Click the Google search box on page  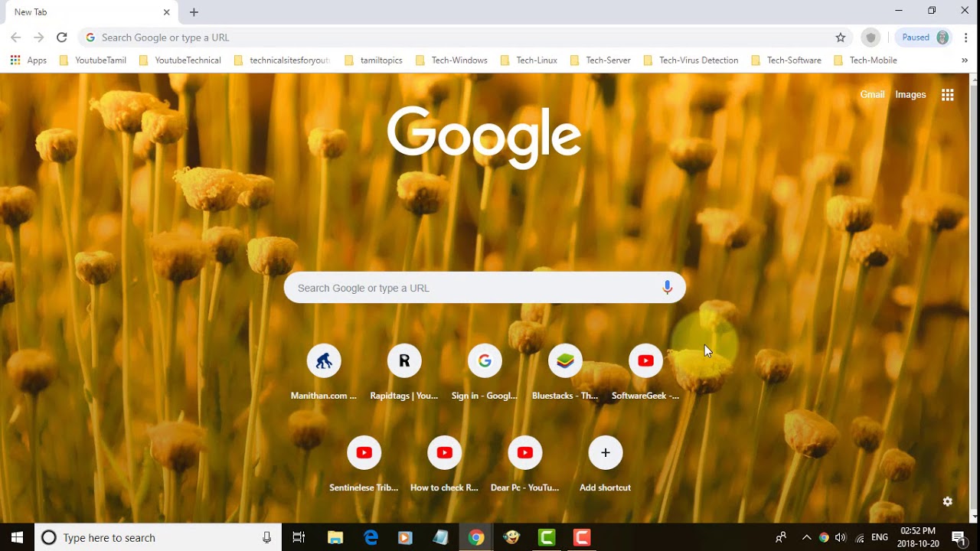[485, 288]
